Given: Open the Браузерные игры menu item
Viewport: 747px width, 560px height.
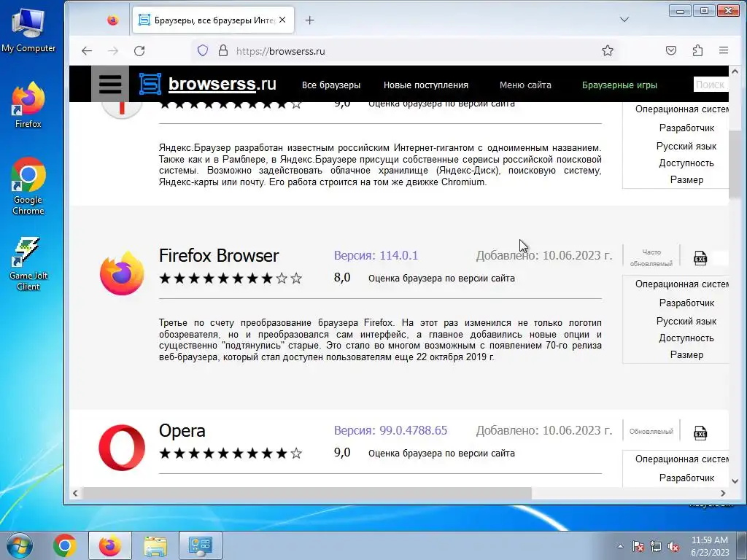Looking at the screenshot, I should click(619, 85).
